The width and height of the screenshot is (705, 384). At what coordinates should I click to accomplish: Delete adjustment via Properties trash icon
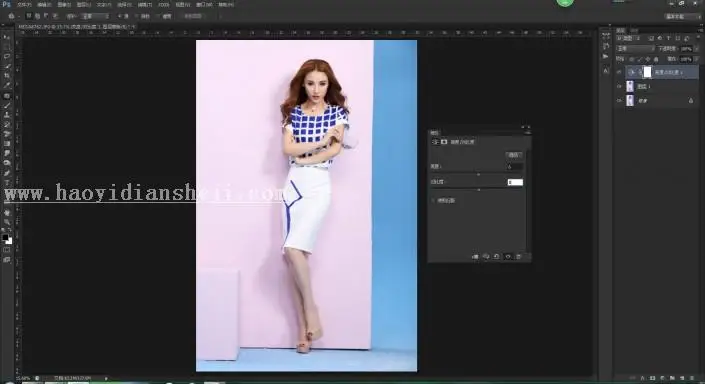(x=518, y=256)
